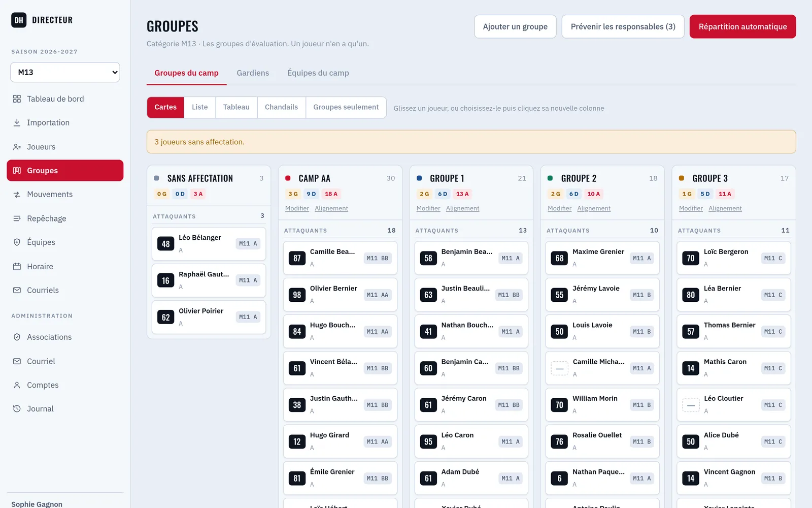Image resolution: width=812 pixels, height=508 pixels.
Task: Select Léo Bélanger player card
Action: (209, 244)
